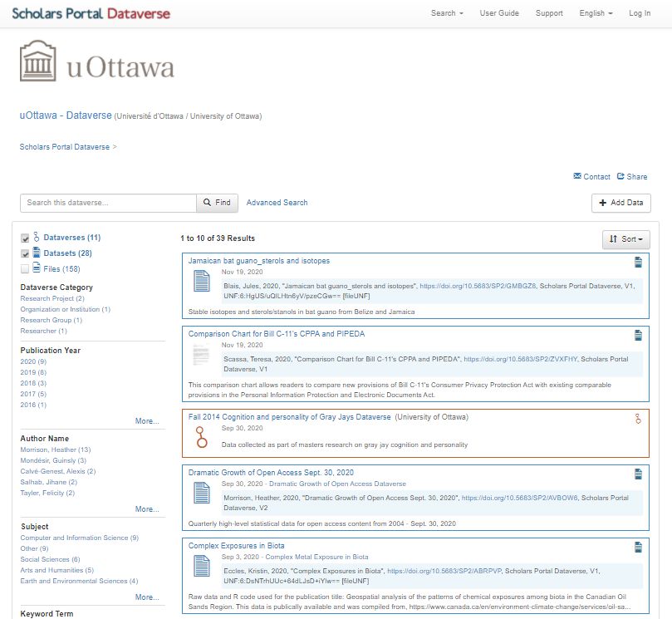Filter by author Salhab, Jihane (2)
The height and width of the screenshot is (619, 672).
coord(49,482)
